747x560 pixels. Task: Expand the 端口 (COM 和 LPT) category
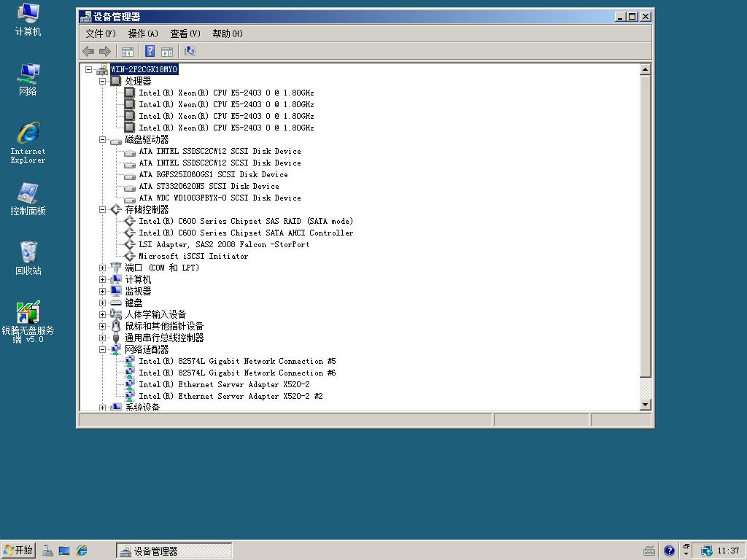click(x=102, y=268)
